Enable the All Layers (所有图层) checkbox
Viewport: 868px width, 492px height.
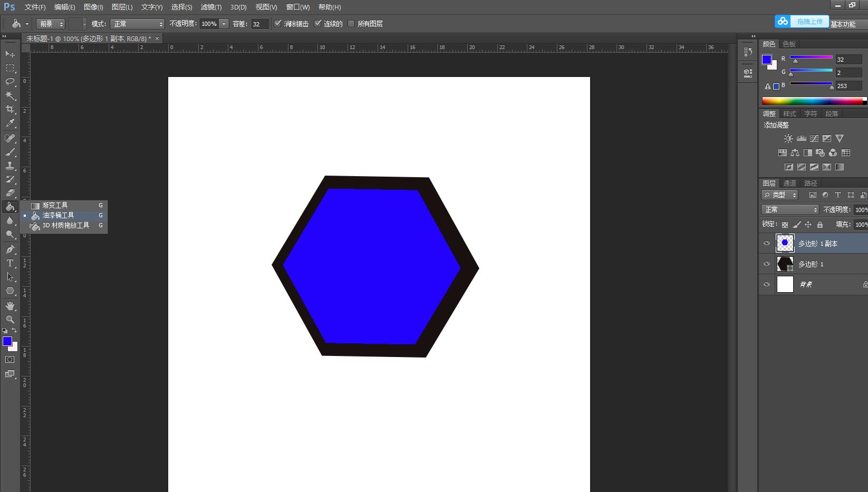[351, 24]
